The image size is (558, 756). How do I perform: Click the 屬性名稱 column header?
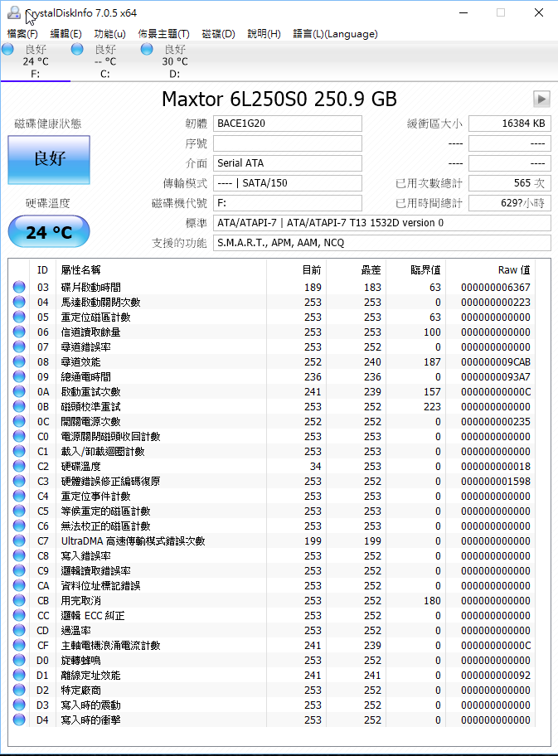pyautogui.click(x=81, y=269)
